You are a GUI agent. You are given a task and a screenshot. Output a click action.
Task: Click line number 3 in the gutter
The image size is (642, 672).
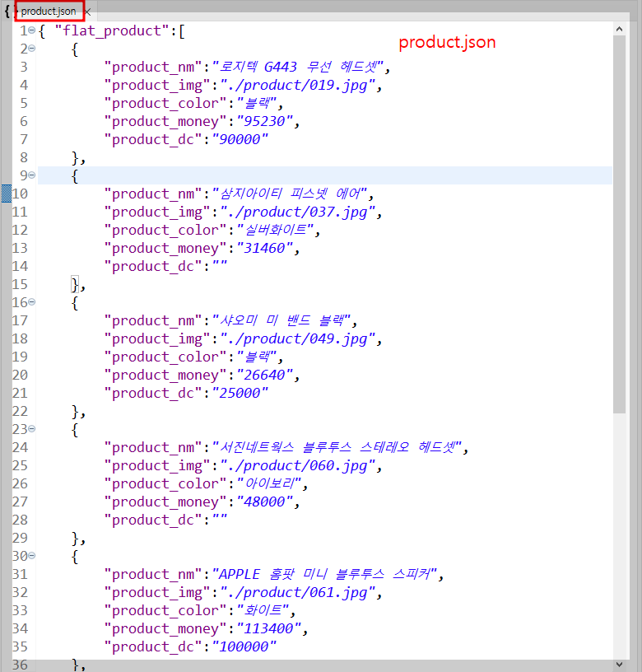point(24,67)
